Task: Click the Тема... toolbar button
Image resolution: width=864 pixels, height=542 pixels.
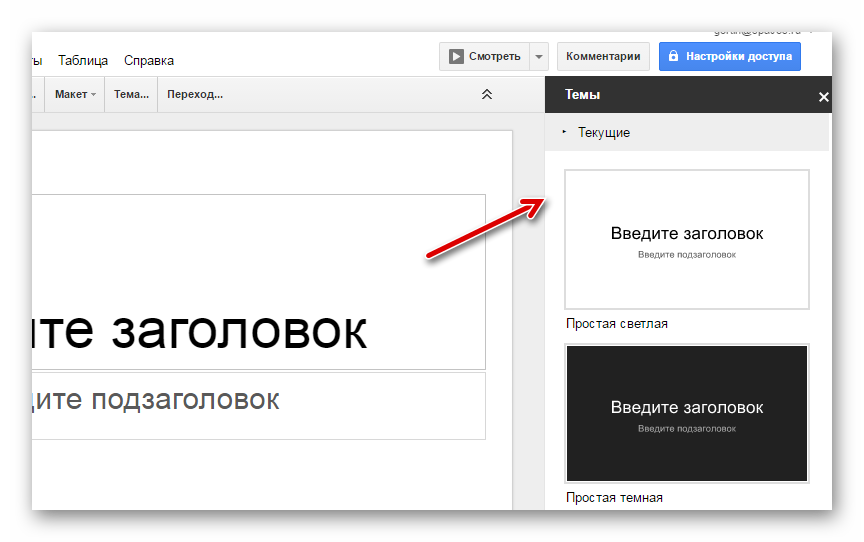Action: tap(131, 95)
